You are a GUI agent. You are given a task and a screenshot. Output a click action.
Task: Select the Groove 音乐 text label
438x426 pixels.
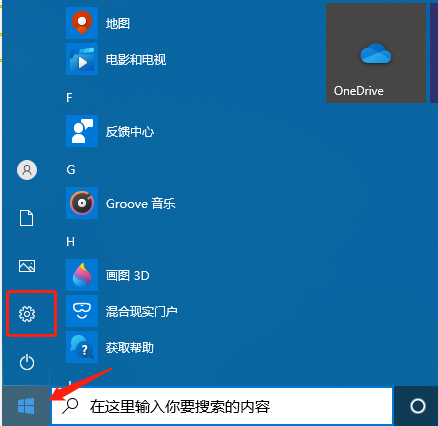tap(141, 203)
